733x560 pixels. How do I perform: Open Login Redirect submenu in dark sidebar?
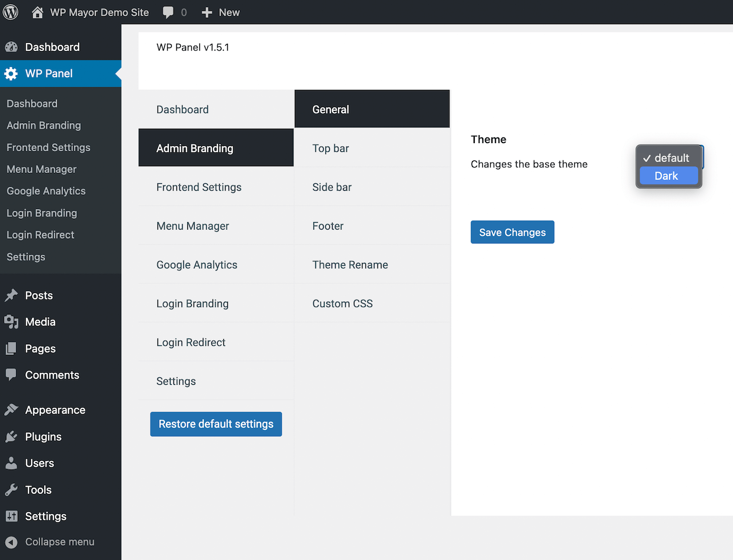pyautogui.click(x=41, y=235)
